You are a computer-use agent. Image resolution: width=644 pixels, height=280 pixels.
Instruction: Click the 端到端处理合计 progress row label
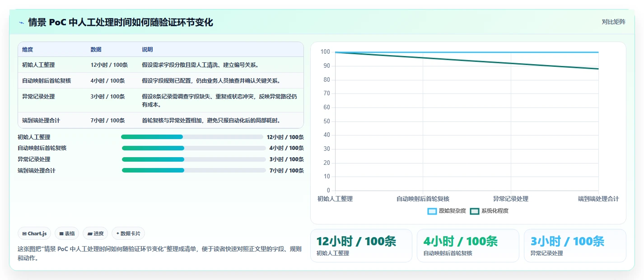point(37,170)
